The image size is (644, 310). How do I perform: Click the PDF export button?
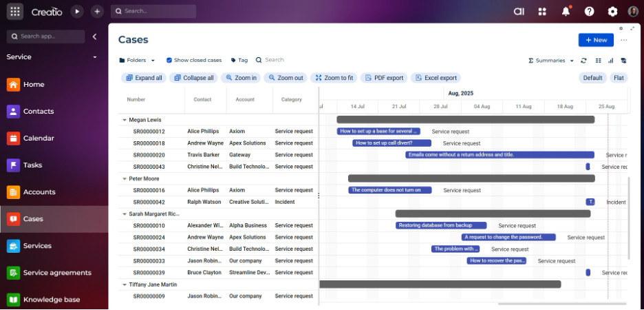click(x=384, y=78)
